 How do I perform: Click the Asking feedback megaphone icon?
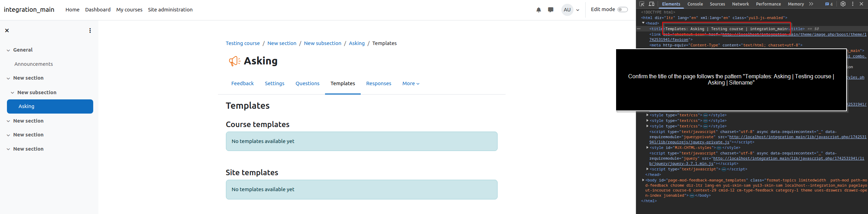click(x=235, y=61)
